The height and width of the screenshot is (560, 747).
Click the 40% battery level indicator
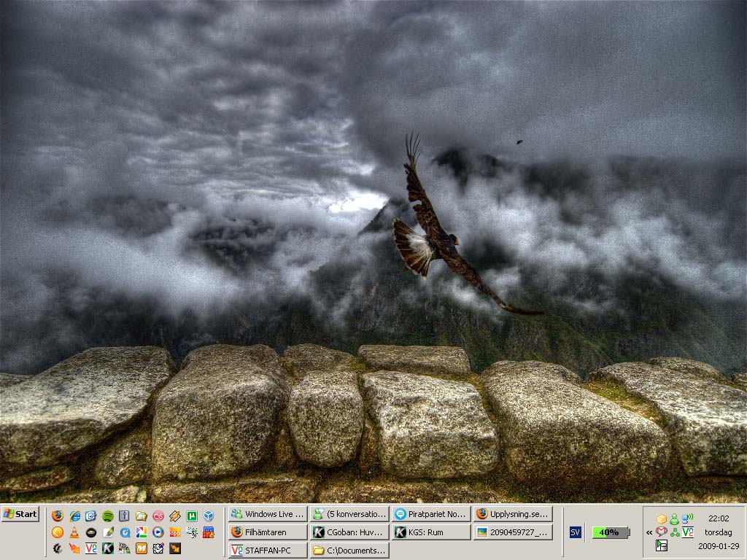611,532
